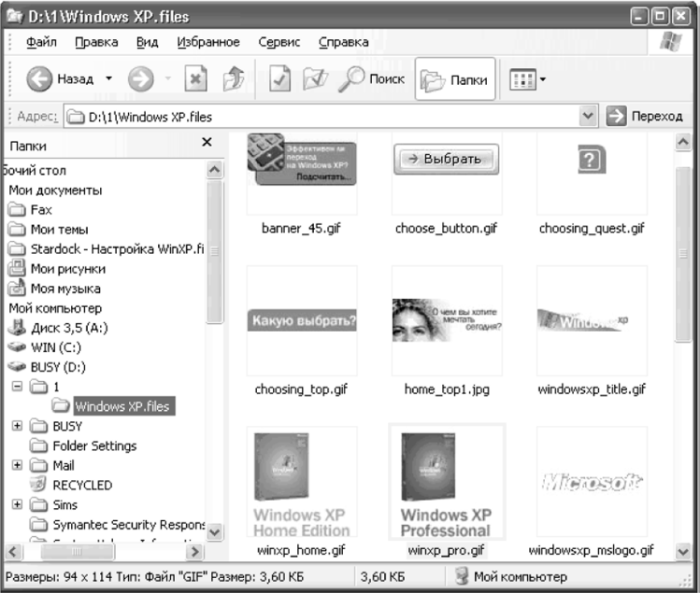Select windowsxp_title.gif thumbnail

click(592, 321)
